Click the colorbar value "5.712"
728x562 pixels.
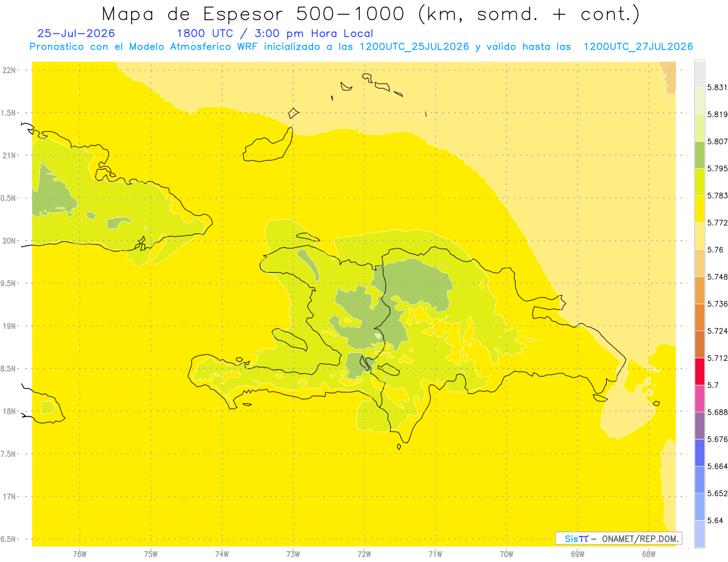(717, 358)
